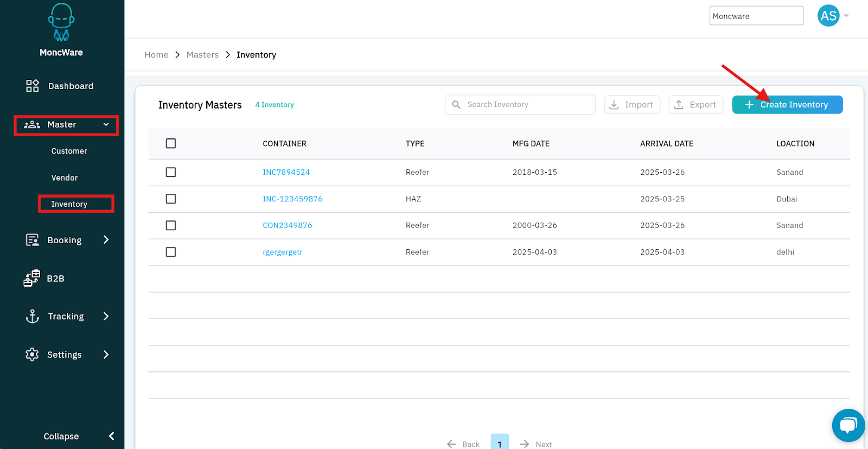Open container rgergergetr link
Viewport: 868px width, 449px height.
[283, 252]
